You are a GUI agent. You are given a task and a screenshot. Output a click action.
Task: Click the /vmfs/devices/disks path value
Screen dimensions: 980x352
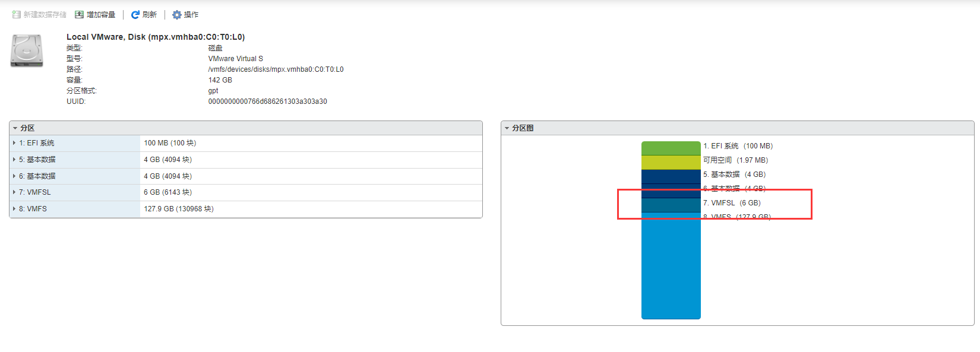(276, 69)
